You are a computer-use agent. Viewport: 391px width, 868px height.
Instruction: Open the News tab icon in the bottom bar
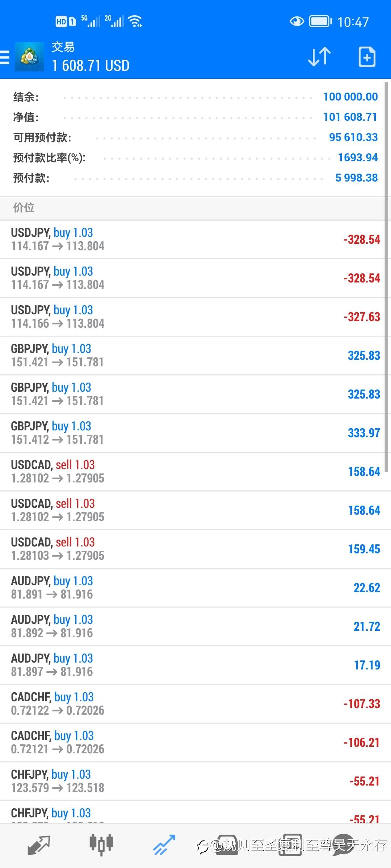pos(290,846)
